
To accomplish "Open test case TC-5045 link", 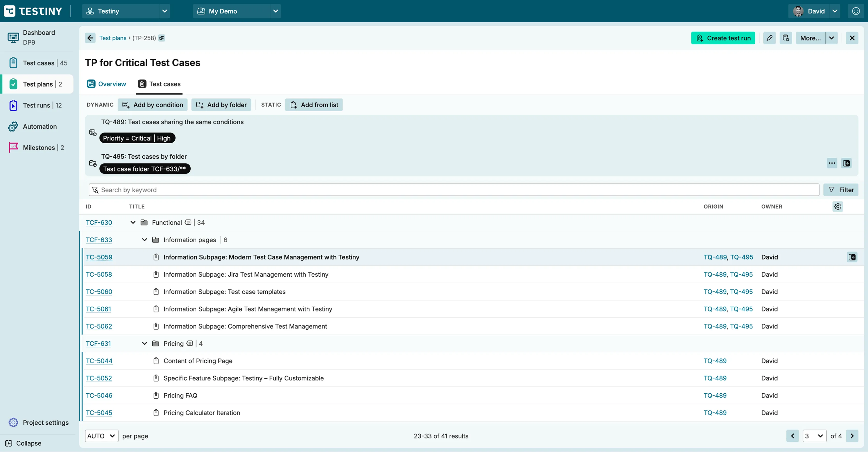I will coord(99,413).
